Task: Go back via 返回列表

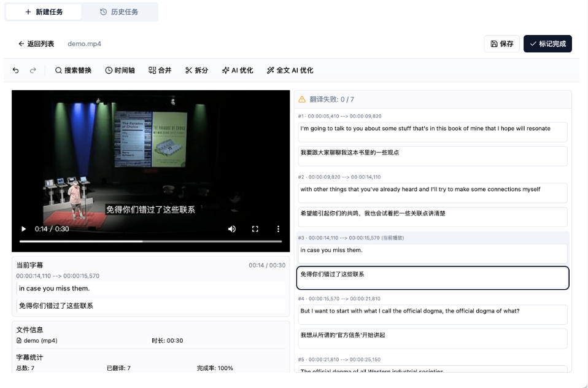Action: coord(36,44)
